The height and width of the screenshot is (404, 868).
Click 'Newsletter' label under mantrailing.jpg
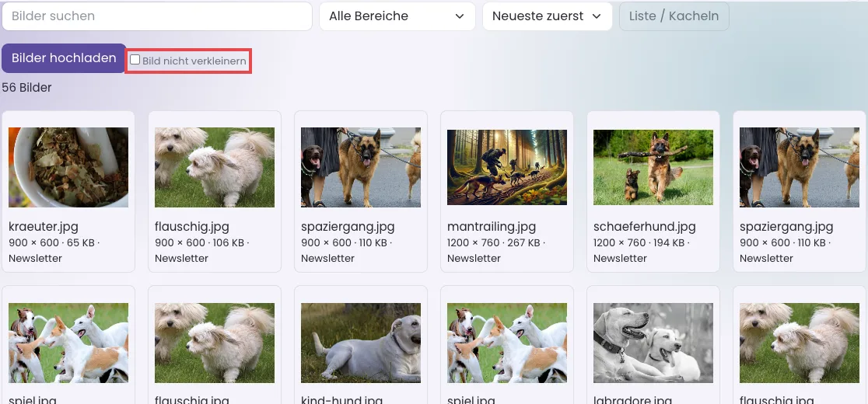click(x=474, y=258)
